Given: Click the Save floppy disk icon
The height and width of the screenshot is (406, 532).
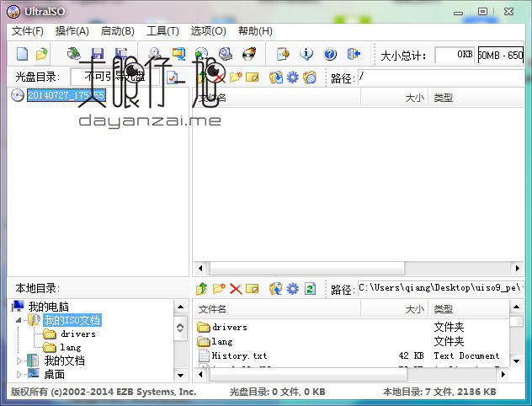Looking at the screenshot, I should click(x=98, y=54).
